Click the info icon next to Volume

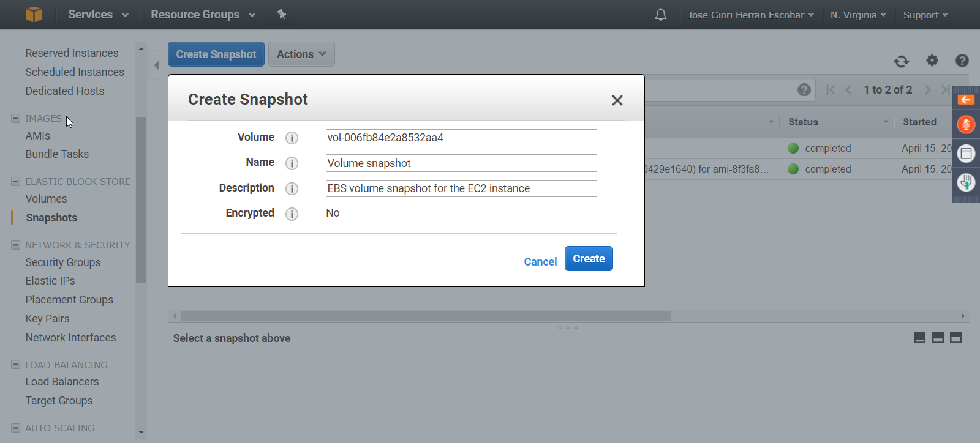pos(292,138)
